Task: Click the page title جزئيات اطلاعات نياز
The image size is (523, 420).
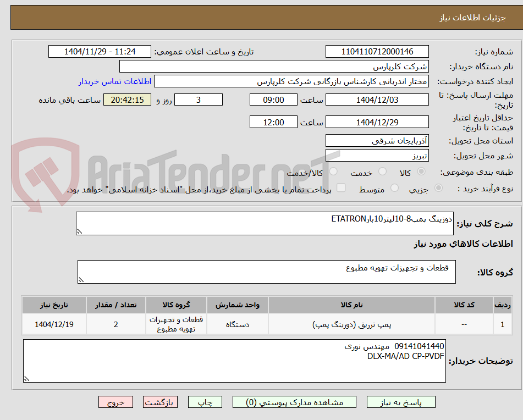Action: tap(472, 18)
